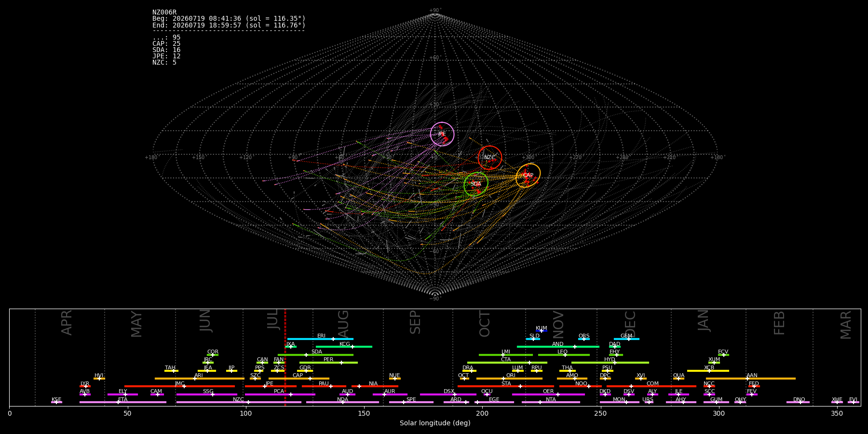Image resolution: width=868 pixels, height=434 pixels.
Task: Click the CTA shower bar
Action: (x=507, y=363)
